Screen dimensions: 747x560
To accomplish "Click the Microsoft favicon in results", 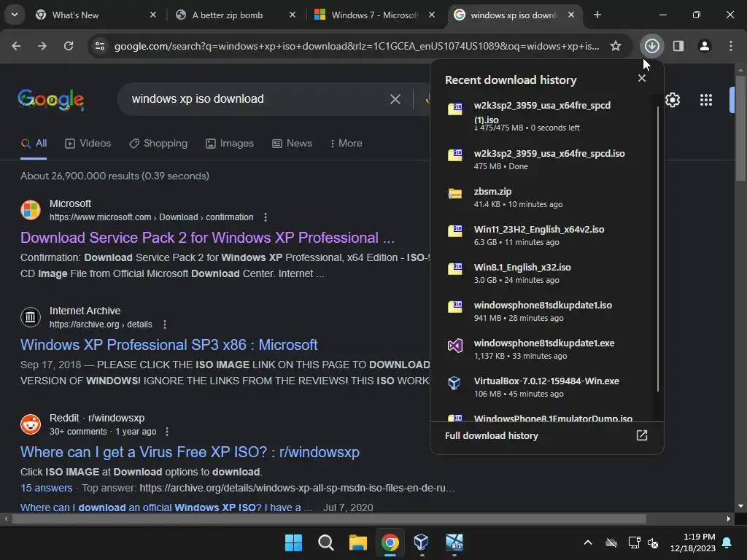I will pyautogui.click(x=31, y=210).
